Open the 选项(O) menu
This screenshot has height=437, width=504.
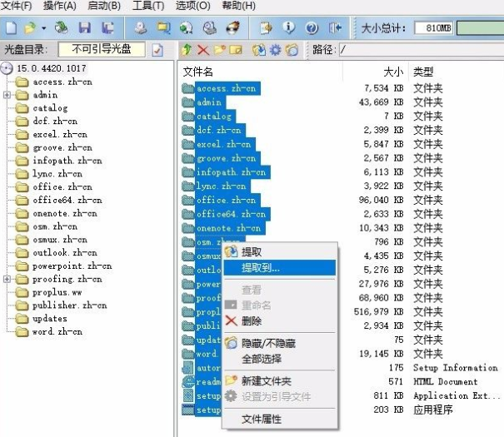pos(193,6)
